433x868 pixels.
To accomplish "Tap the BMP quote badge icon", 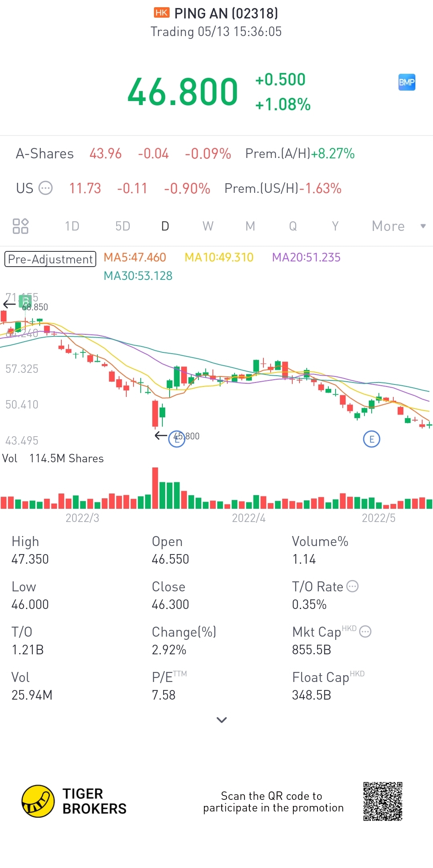I will (407, 82).
